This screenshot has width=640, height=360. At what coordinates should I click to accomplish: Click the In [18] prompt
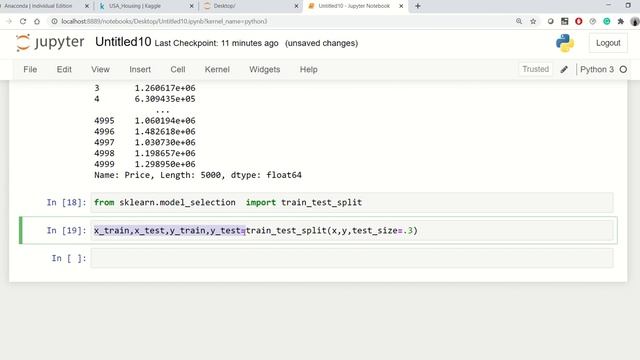click(67, 202)
